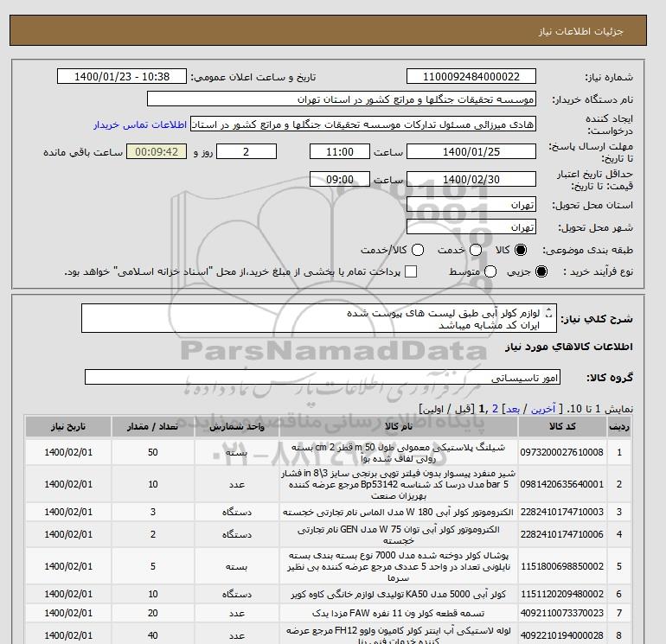Screen dimensions: 666x644
Task: Click the کد کالا column header
Action: [x=562, y=427]
